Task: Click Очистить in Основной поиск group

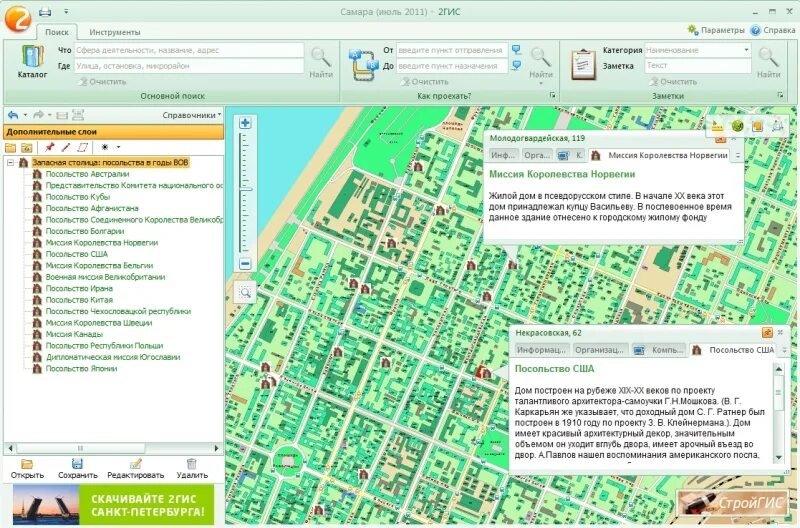Action: pyautogui.click(x=102, y=82)
